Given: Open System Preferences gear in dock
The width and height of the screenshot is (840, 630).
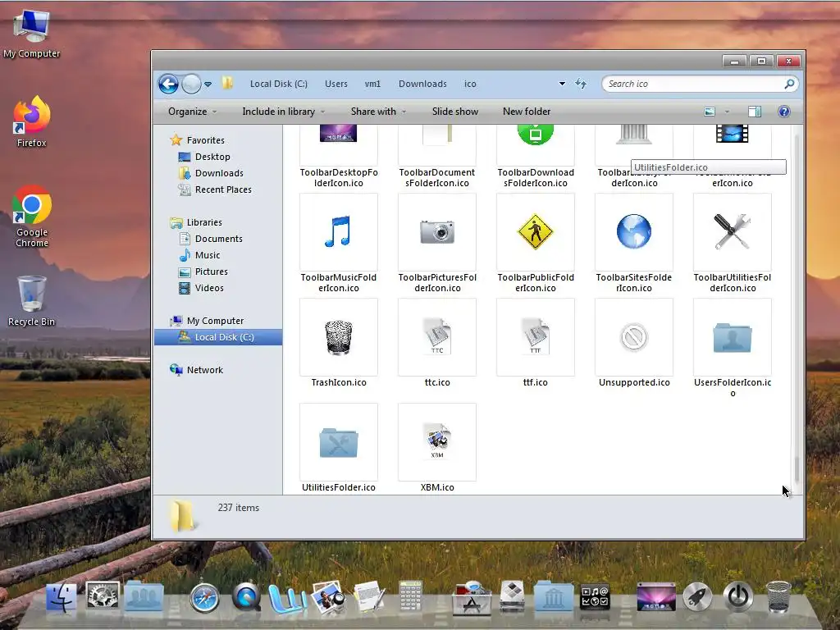Looking at the screenshot, I should [103, 596].
